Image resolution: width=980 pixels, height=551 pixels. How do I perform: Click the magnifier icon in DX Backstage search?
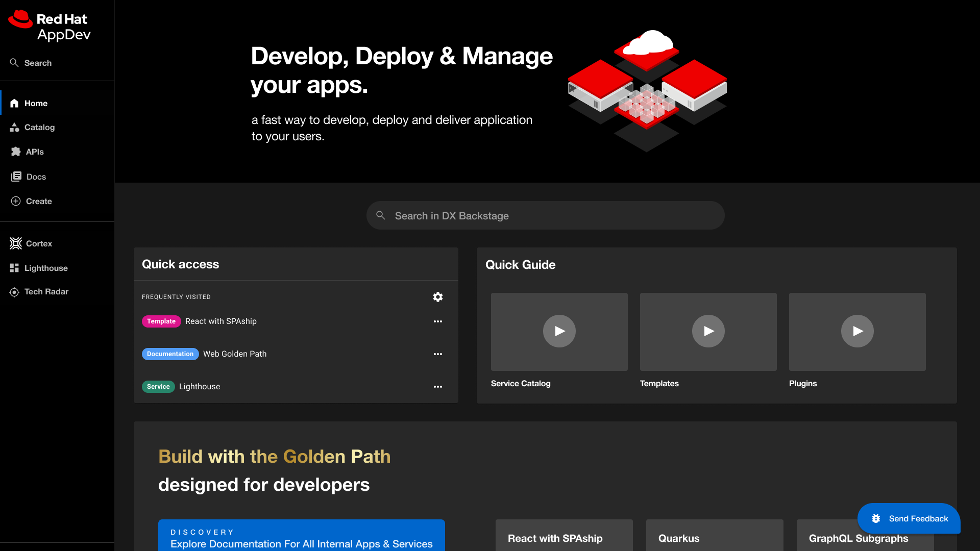(x=381, y=215)
